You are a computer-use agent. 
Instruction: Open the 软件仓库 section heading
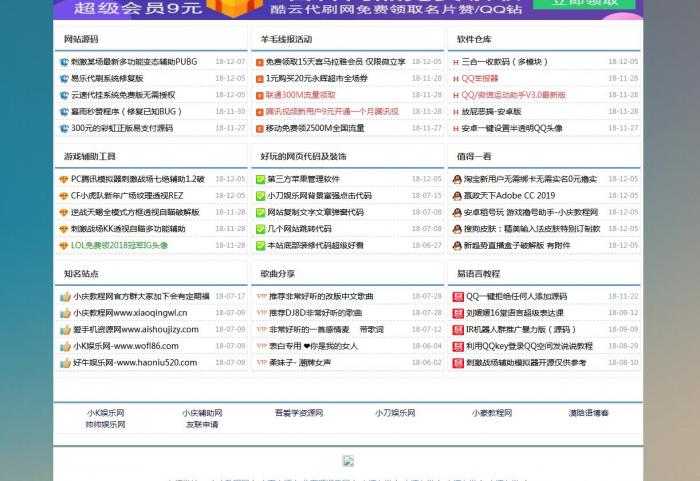click(474, 40)
